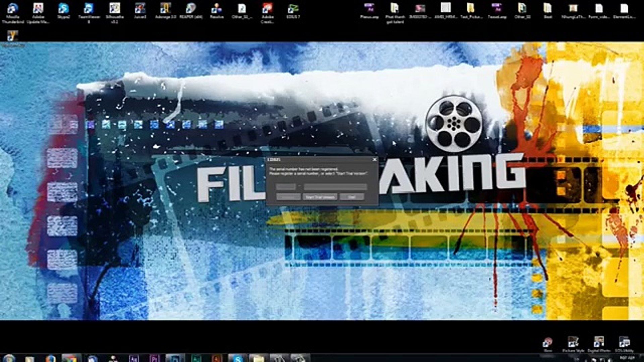Click Start Trial Version button
This screenshot has width=644, height=362.
pyautogui.click(x=320, y=197)
